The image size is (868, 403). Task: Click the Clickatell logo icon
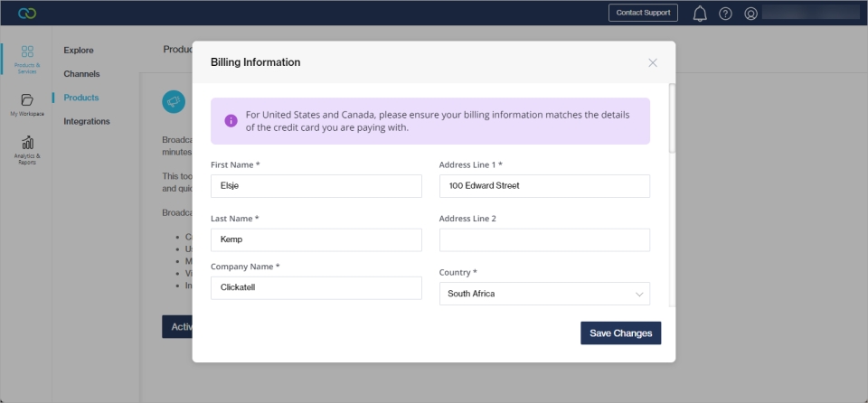(27, 14)
